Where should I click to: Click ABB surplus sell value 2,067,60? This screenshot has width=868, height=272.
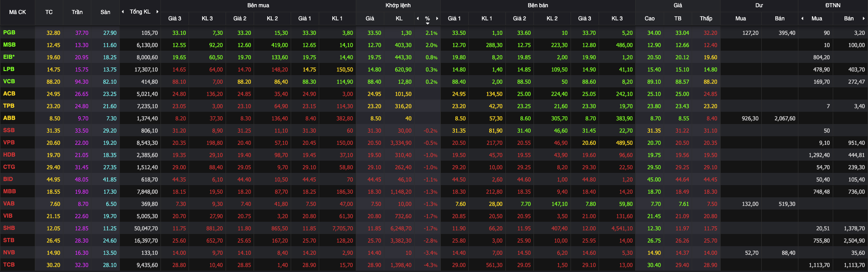(785, 119)
